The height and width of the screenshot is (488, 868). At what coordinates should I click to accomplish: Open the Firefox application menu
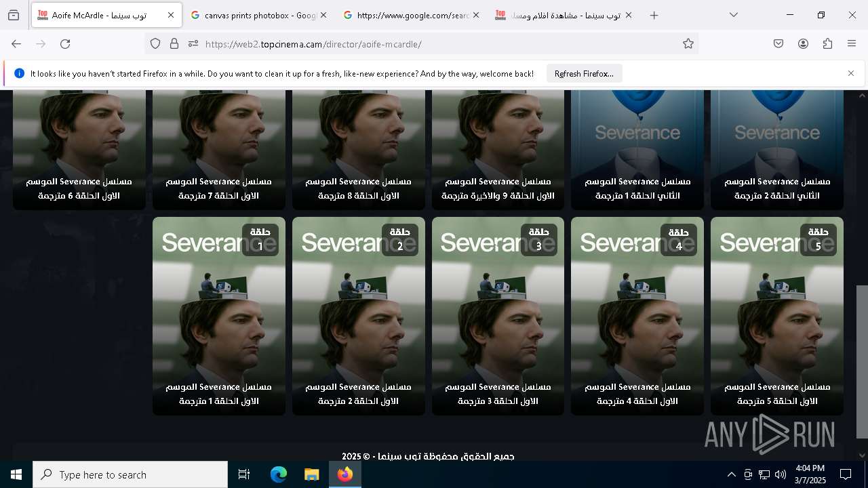pyautogui.click(x=852, y=44)
